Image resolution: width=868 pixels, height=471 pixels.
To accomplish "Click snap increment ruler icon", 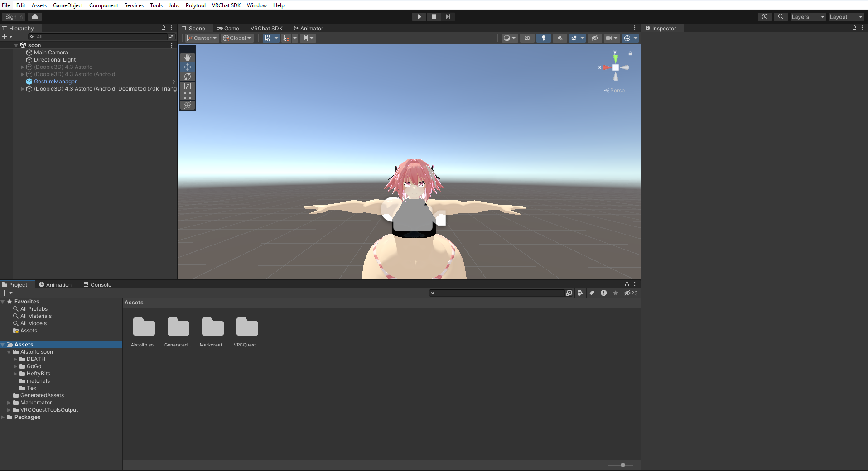I will [305, 38].
